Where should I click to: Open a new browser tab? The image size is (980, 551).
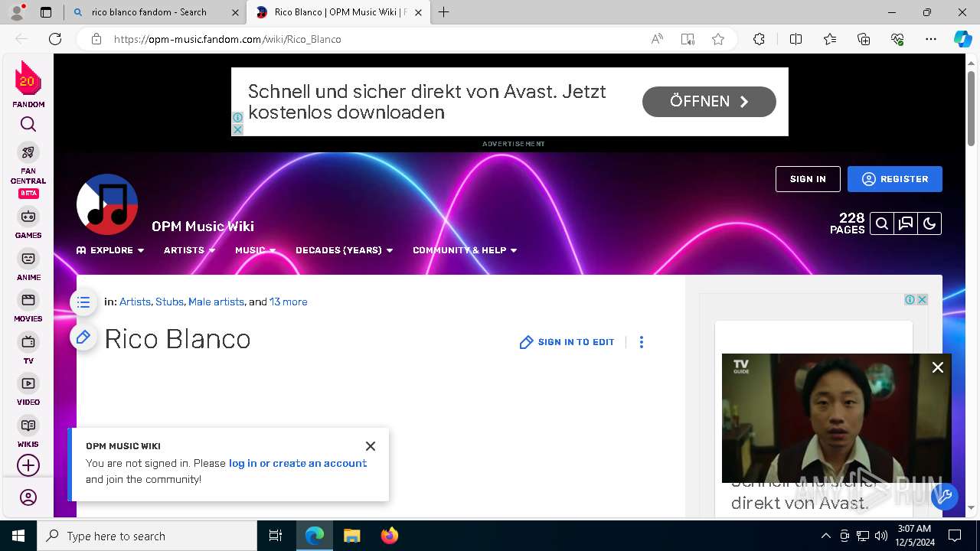tap(444, 12)
